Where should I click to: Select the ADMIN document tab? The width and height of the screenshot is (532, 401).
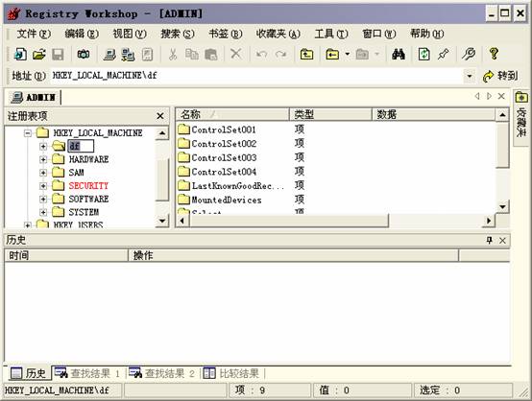pyautogui.click(x=34, y=98)
